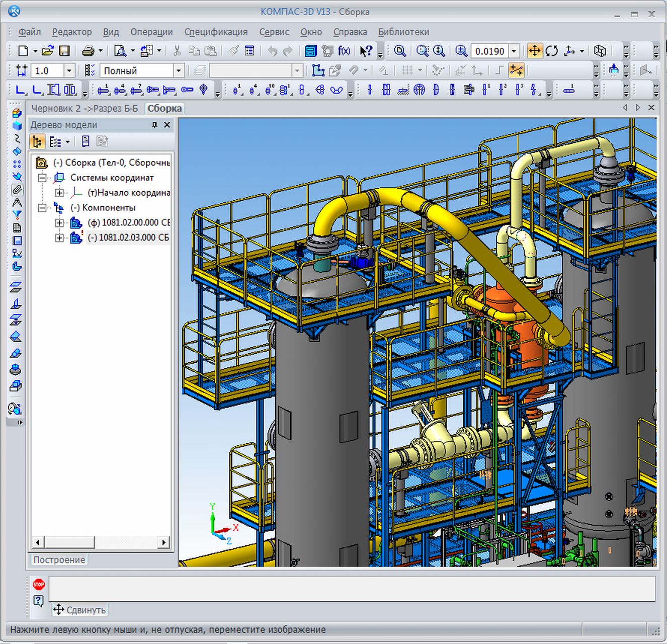Toggle the Pan (move view) tool
The height and width of the screenshot is (644, 667).
(534, 51)
